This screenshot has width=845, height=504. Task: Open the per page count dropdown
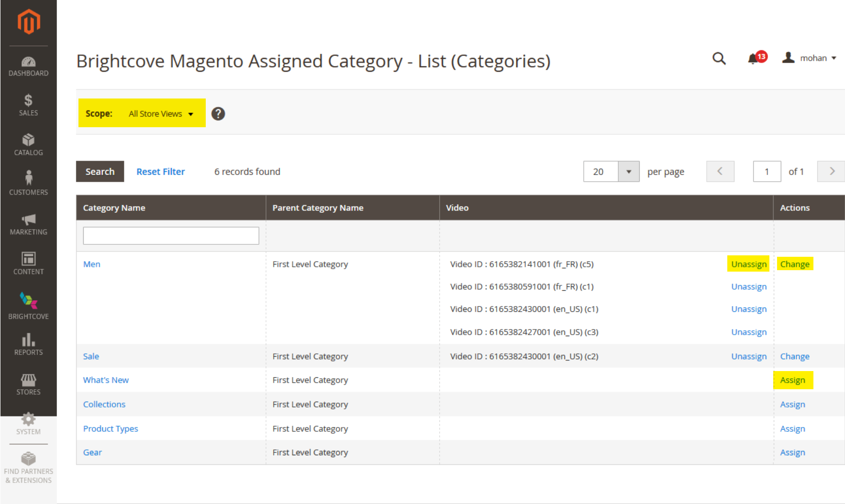coord(629,171)
